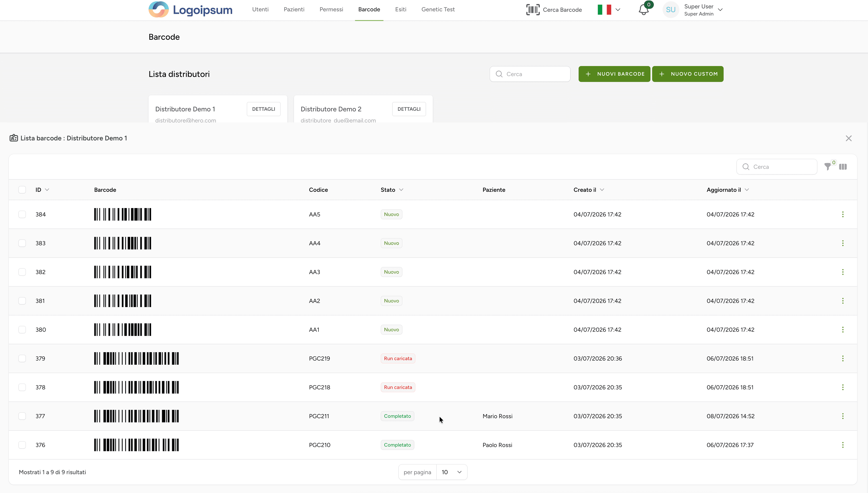The height and width of the screenshot is (493, 868).
Task: Sort the table by Stato column
Action: [392, 190]
